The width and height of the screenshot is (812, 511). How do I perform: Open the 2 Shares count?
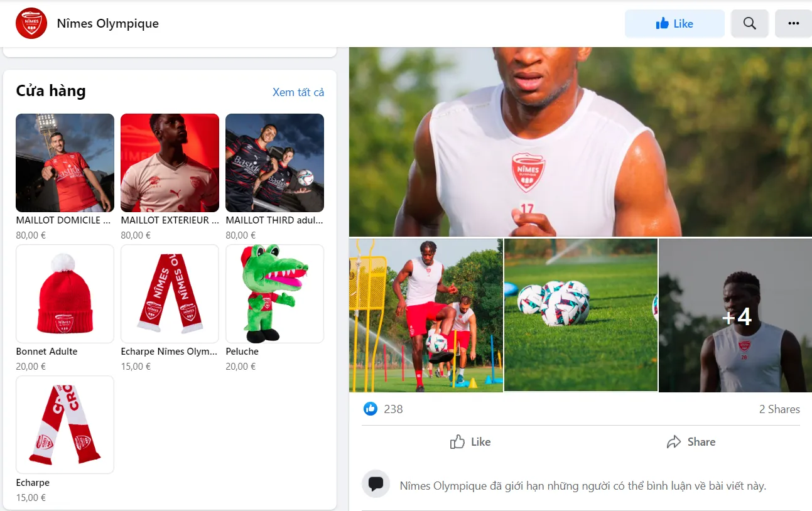779,409
